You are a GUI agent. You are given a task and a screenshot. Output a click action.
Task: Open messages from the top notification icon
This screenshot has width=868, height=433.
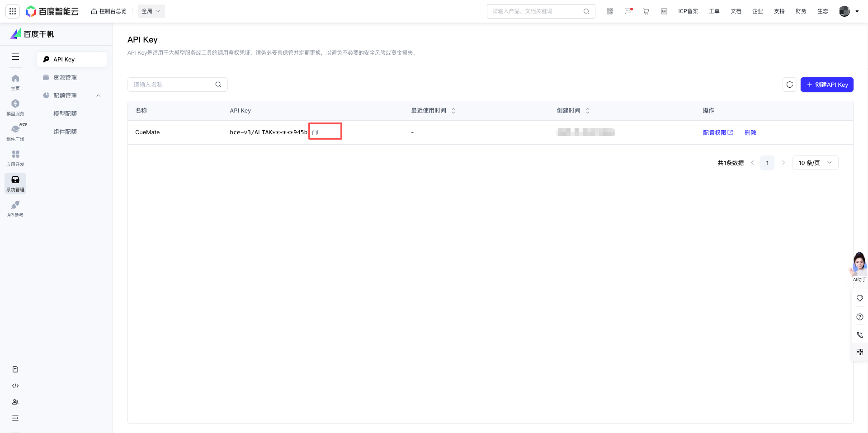pyautogui.click(x=627, y=11)
